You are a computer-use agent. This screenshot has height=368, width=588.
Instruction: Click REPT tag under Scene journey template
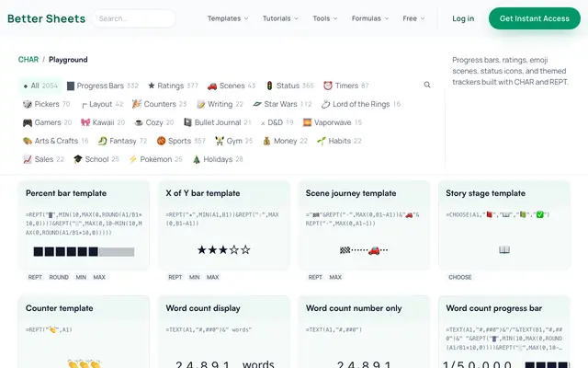[x=315, y=277]
